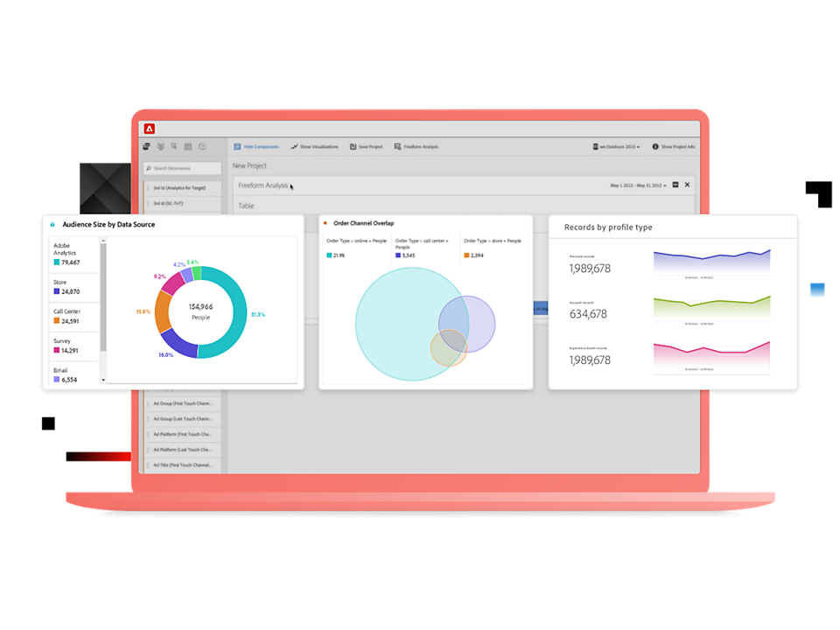840x630 pixels.
Task: Click blue Store legend swatch
Action: point(56,291)
